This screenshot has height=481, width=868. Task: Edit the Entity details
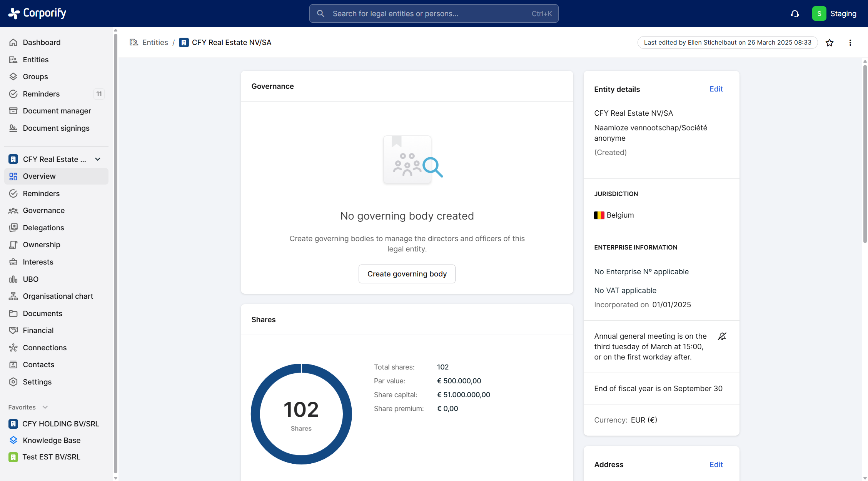[716, 89]
